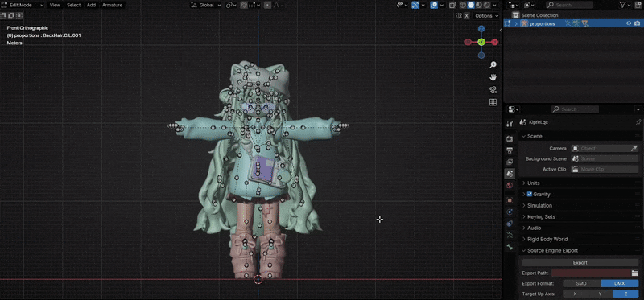The image size is (644, 300).
Task: Open the Options dropdown in viewport
Action: [x=486, y=15]
